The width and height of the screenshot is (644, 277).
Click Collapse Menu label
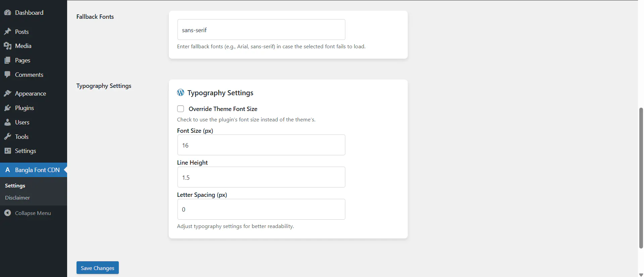point(33,213)
